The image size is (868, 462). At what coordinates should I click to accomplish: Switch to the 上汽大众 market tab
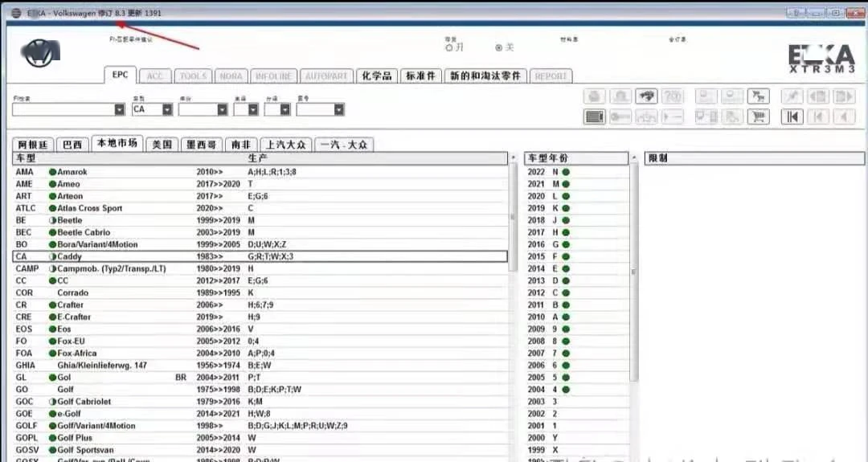point(285,145)
